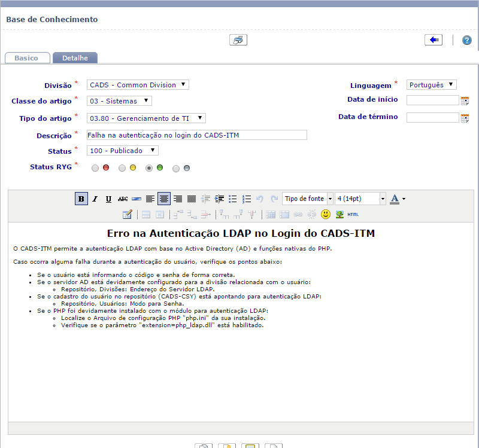Open help with the question mark icon
The image size is (479, 448).
coord(466,40)
